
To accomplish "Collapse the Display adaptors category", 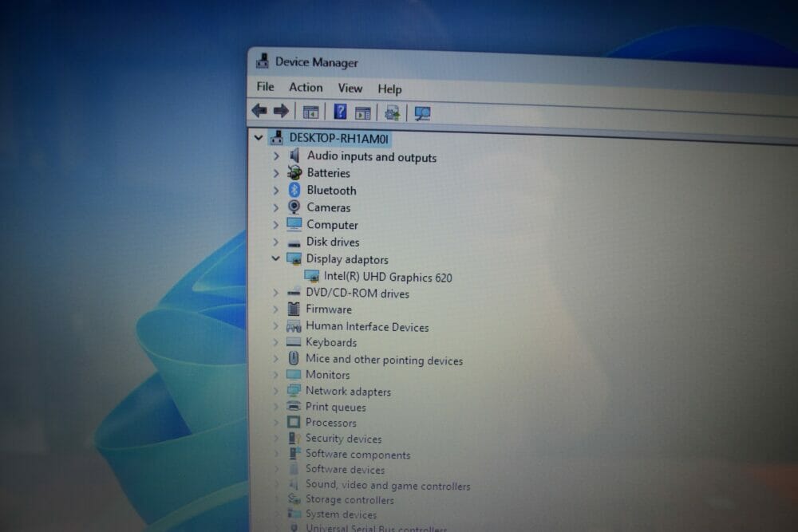I will 276,258.
